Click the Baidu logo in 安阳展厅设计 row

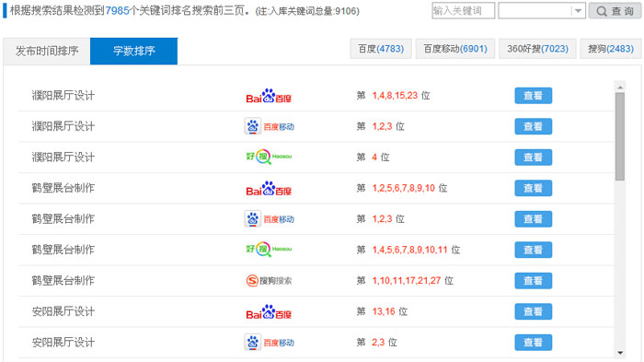[269, 311]
